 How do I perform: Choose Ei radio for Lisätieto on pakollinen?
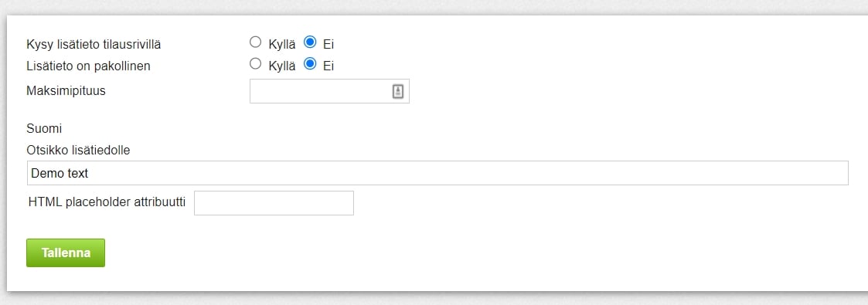(310, 64)
